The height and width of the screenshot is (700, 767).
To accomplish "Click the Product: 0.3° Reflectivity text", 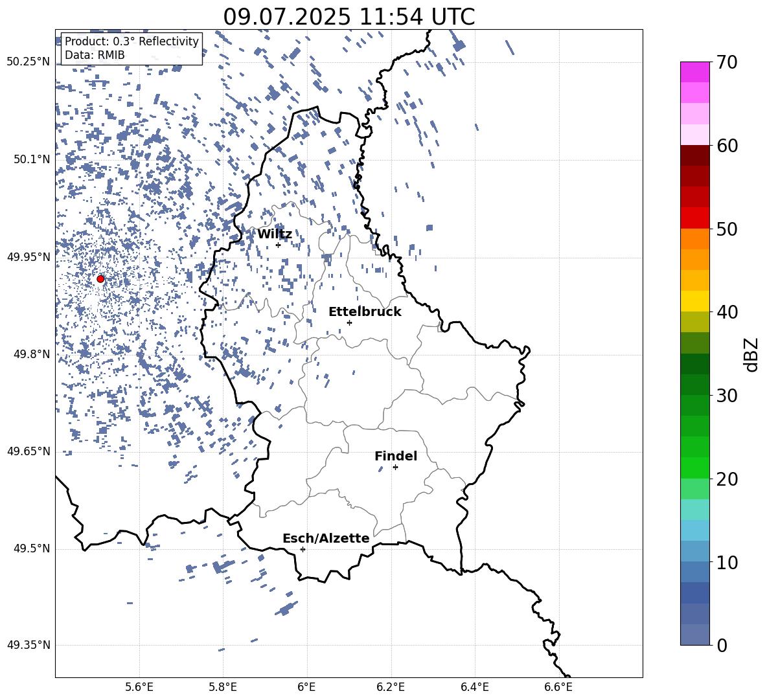I will [132, 41].
